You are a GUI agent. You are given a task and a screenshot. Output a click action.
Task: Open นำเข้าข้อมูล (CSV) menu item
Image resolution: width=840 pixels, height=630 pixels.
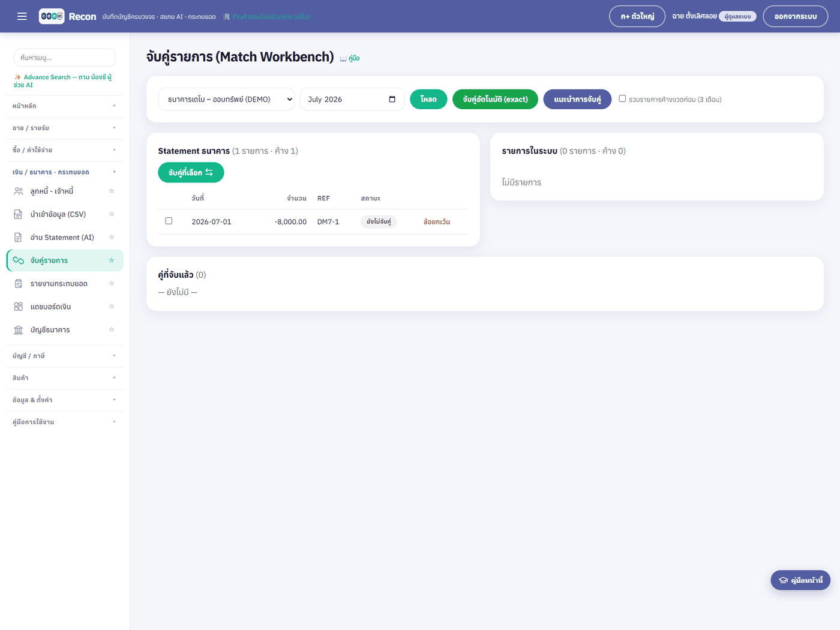click(65, 214)
